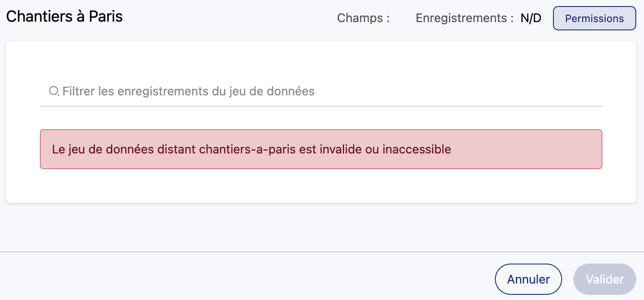Click the 'Enregistrements :' label

coord(461,18)
